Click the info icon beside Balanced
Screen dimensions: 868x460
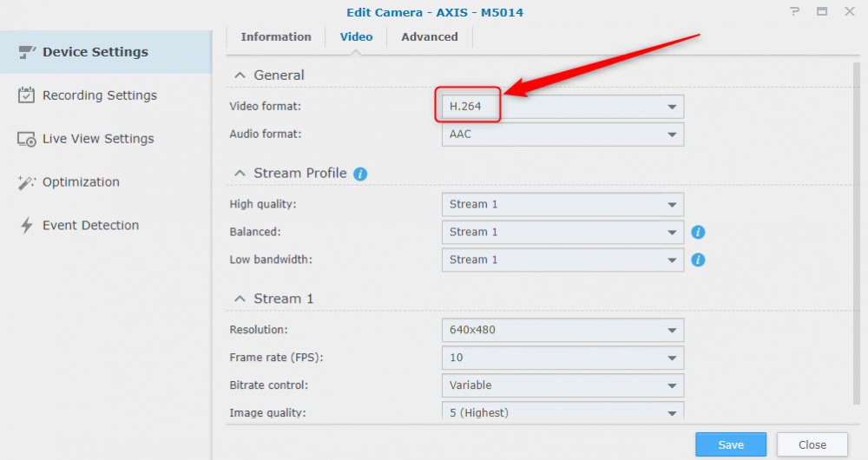pos(698,232)
